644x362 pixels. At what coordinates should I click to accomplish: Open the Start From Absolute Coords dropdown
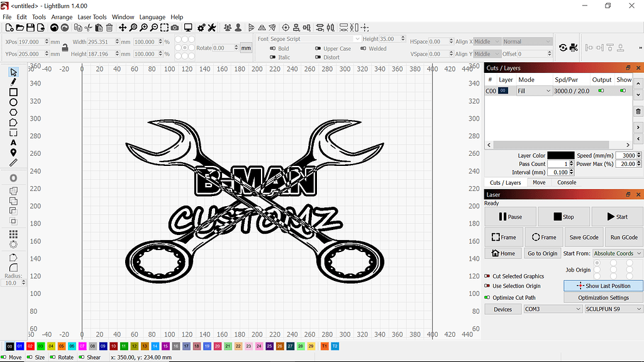pyautogui.click(x=616, y=253)
